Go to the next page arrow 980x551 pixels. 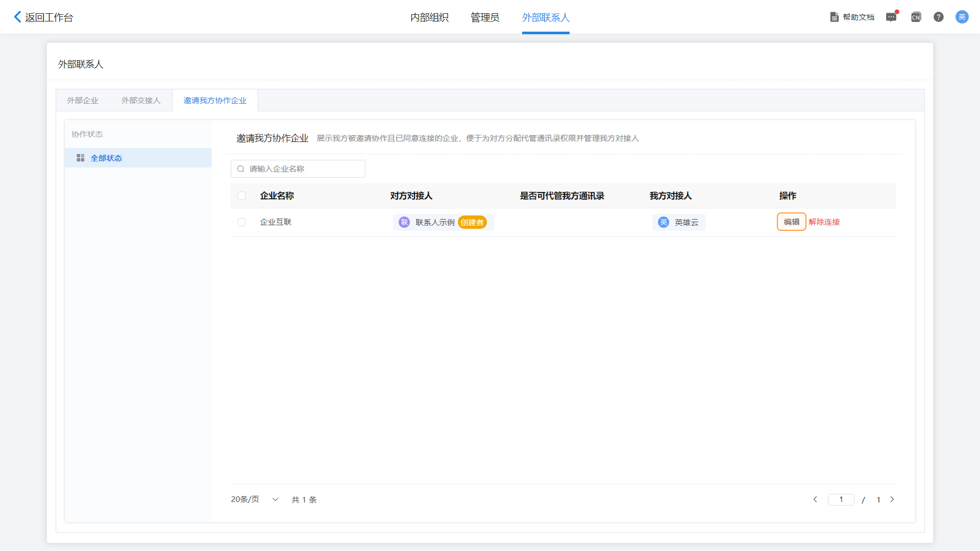point(892,499)
